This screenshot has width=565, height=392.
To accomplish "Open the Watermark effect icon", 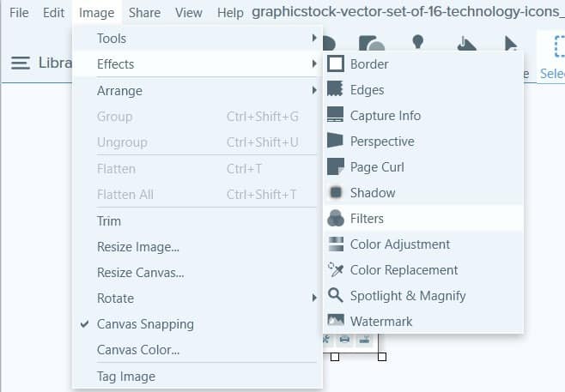I will click(336, 320).
